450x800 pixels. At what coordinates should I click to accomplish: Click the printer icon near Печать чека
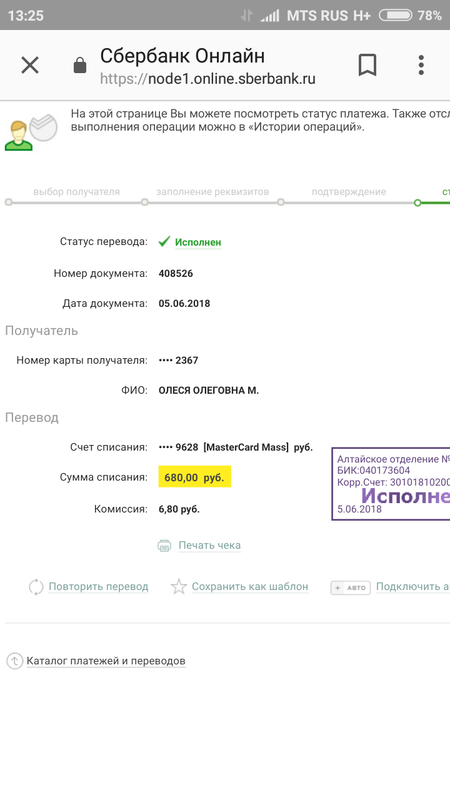tap(164, 545)
